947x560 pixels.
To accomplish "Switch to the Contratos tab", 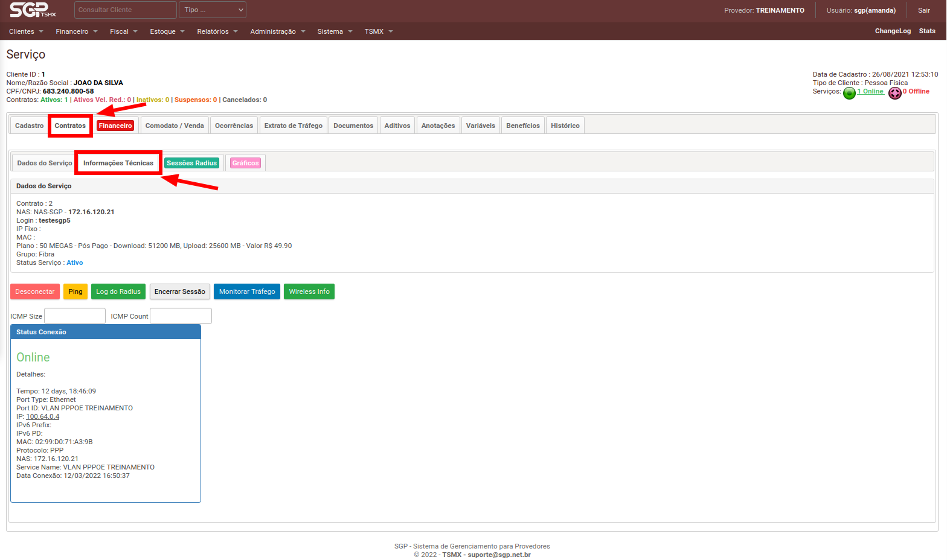I will point(70,126).
